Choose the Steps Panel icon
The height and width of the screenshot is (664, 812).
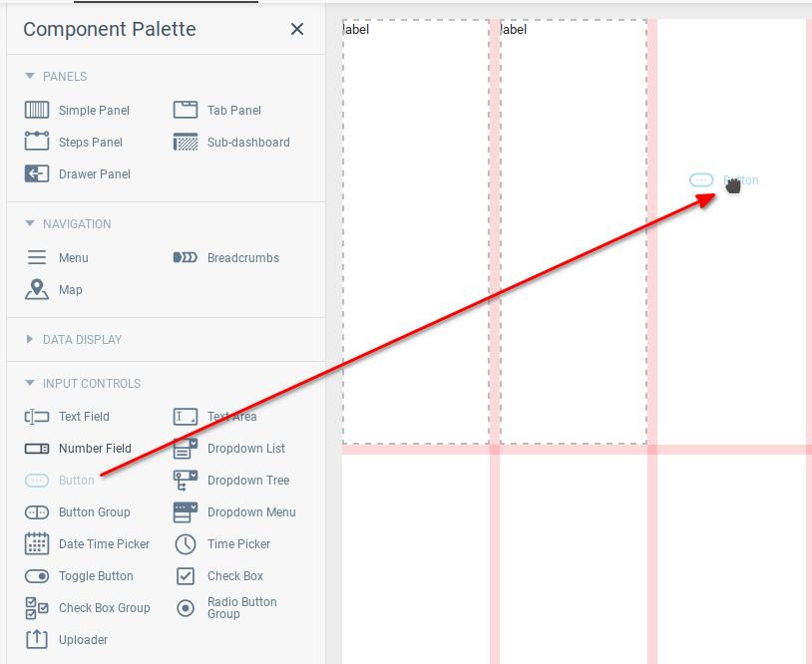37,141
